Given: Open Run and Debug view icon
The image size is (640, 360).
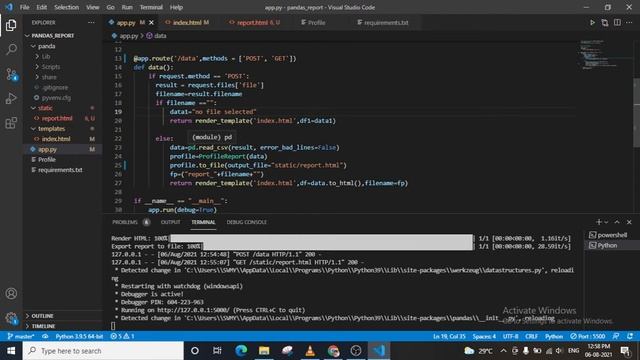Looking at the screenshot, I should 11,98.
